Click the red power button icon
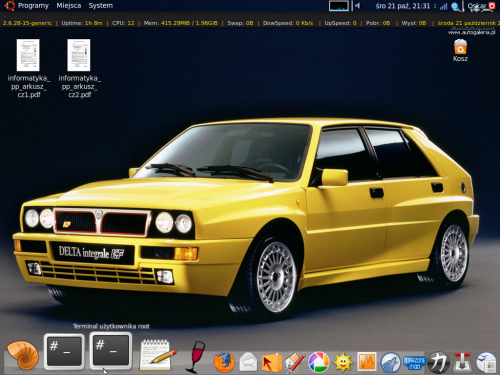Viewport: 500px width, 375px height. (492, 6)
